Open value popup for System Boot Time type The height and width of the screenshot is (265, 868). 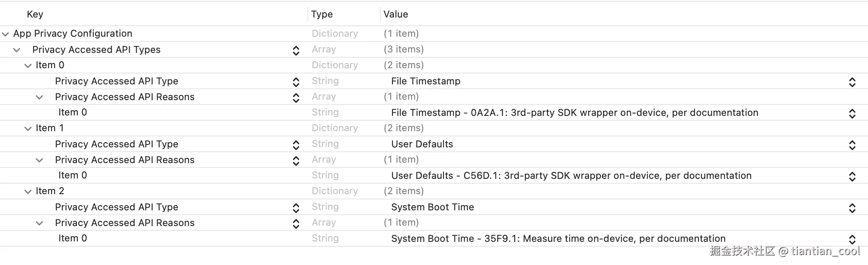[852, 208]
